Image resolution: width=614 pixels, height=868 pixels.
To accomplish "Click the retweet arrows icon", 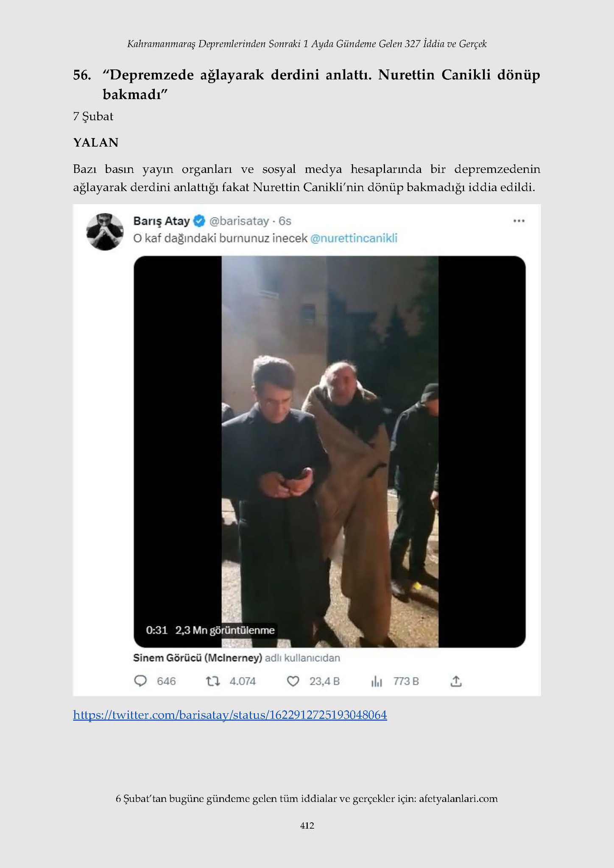I will pos(212,681).
